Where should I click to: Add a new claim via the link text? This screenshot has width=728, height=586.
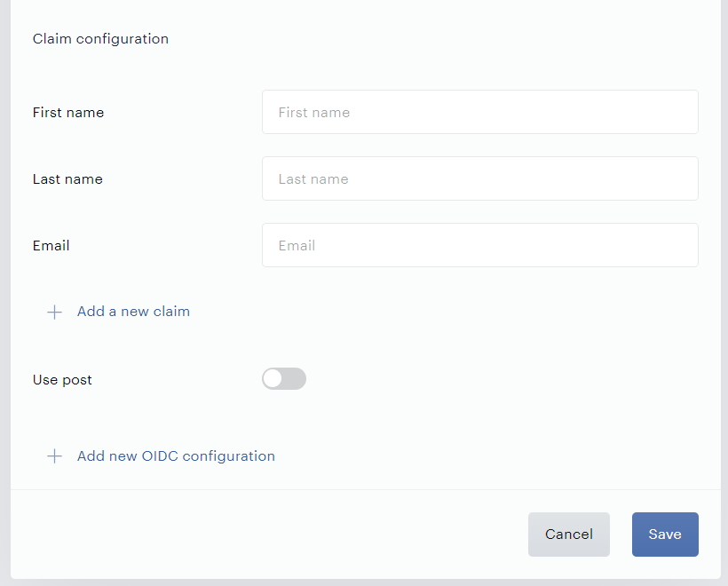(x=133, y=312)
